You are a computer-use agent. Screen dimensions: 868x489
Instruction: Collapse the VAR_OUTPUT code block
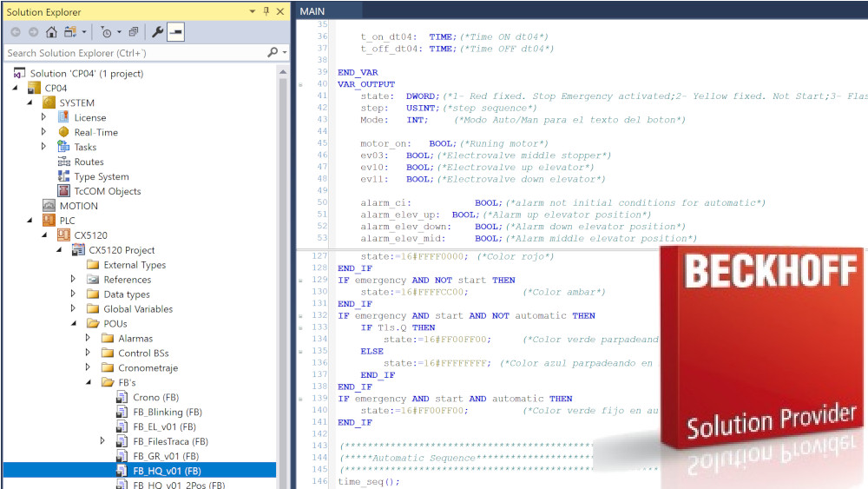coord(300,84)
